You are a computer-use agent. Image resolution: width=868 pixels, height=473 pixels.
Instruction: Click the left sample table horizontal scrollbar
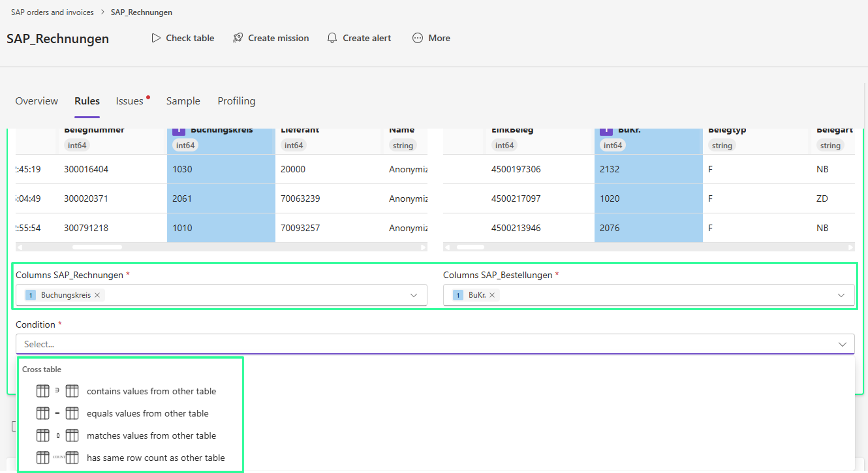click(97, 247)
